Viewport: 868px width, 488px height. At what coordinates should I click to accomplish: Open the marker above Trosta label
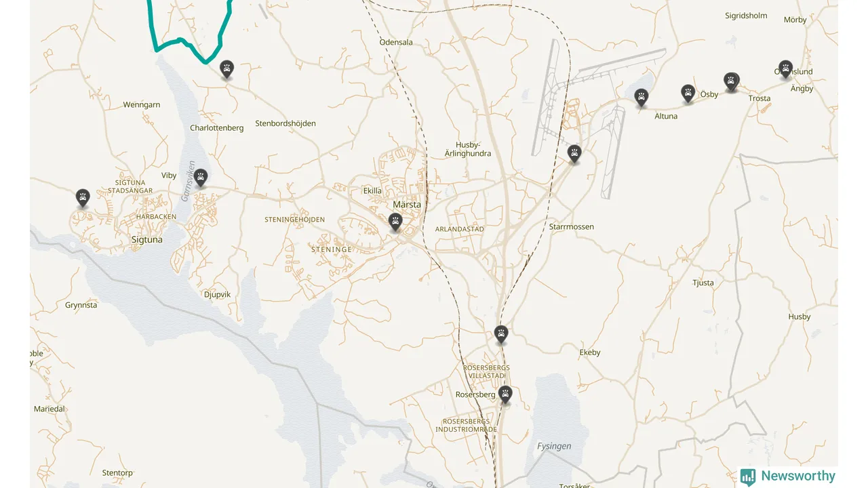(731, 82)
